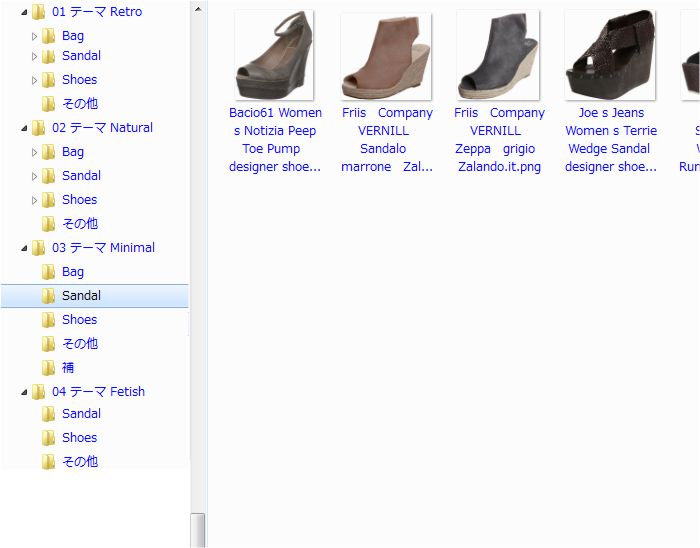Click folder icon beside 04 テーマ Fetish
The width and height of the screenshot is (700, 548).
[39, 392]
